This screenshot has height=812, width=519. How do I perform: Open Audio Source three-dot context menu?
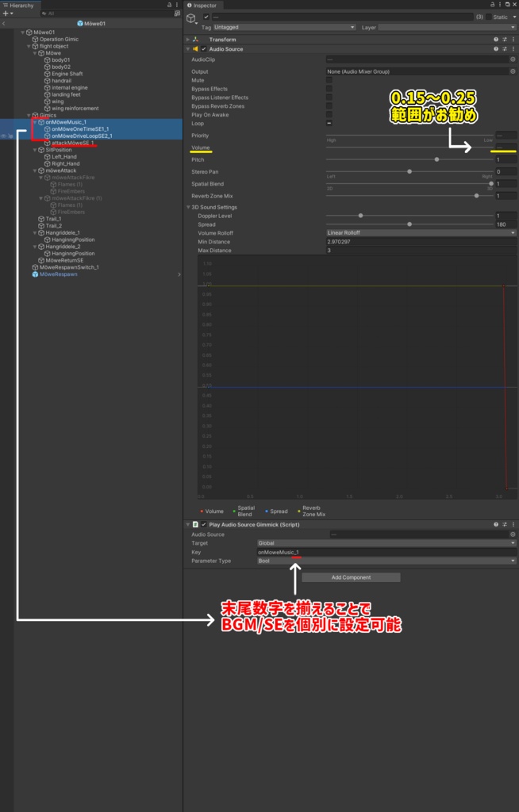(513, 49)
